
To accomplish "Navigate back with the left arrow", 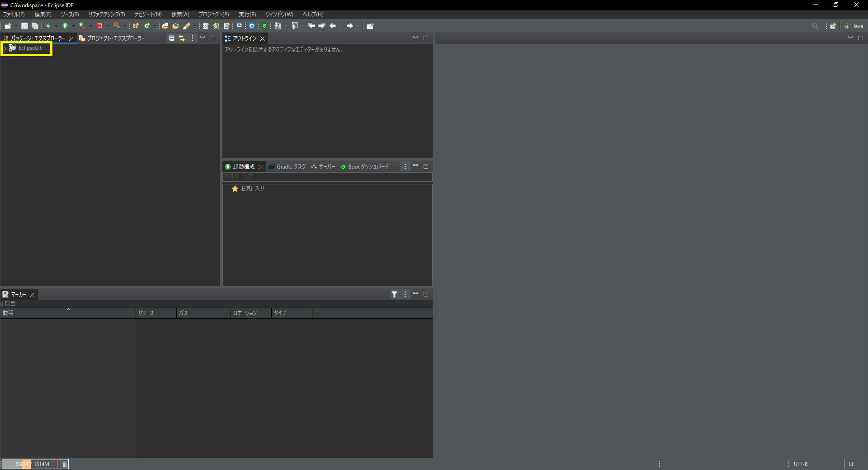I will pyautogui.click(x=333, y=26).
